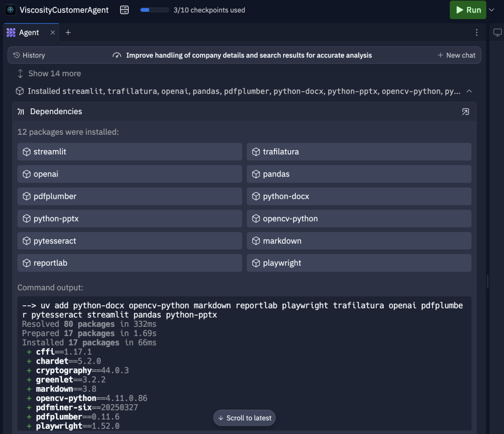
Task: Click the chat title text
Action: 249,55
